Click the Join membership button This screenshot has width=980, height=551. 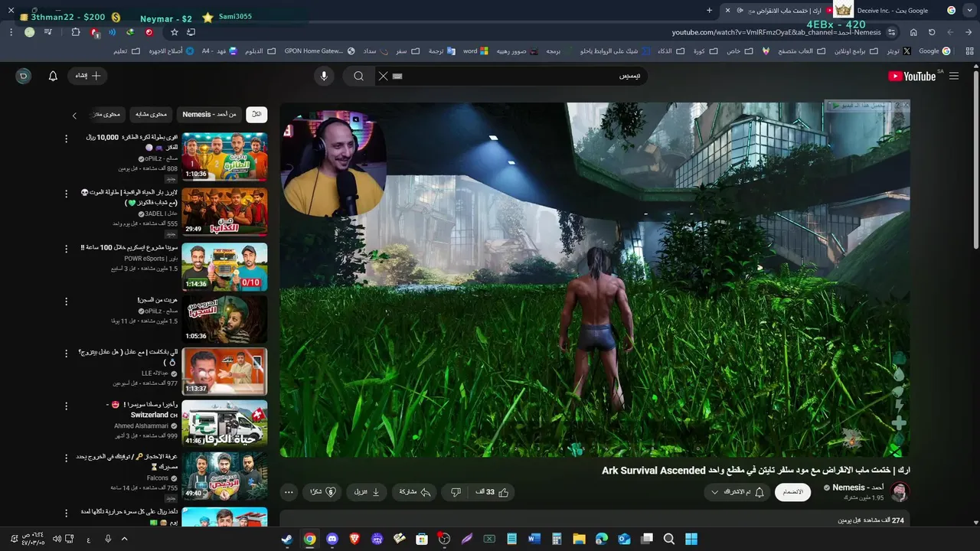793,492
